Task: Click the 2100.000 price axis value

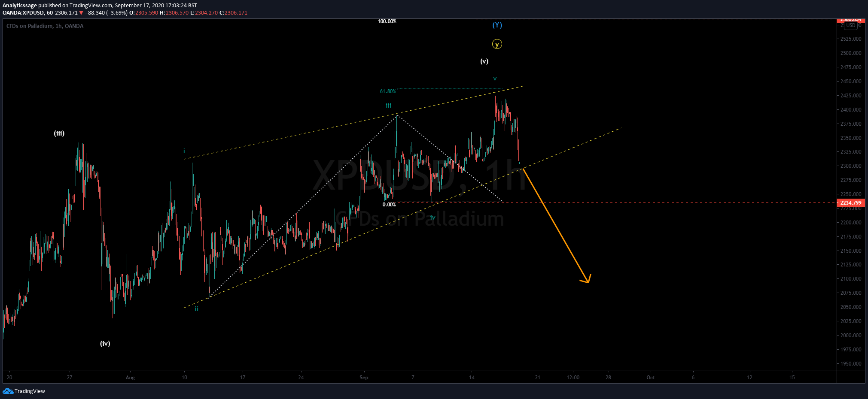Action: click(851, 279)
